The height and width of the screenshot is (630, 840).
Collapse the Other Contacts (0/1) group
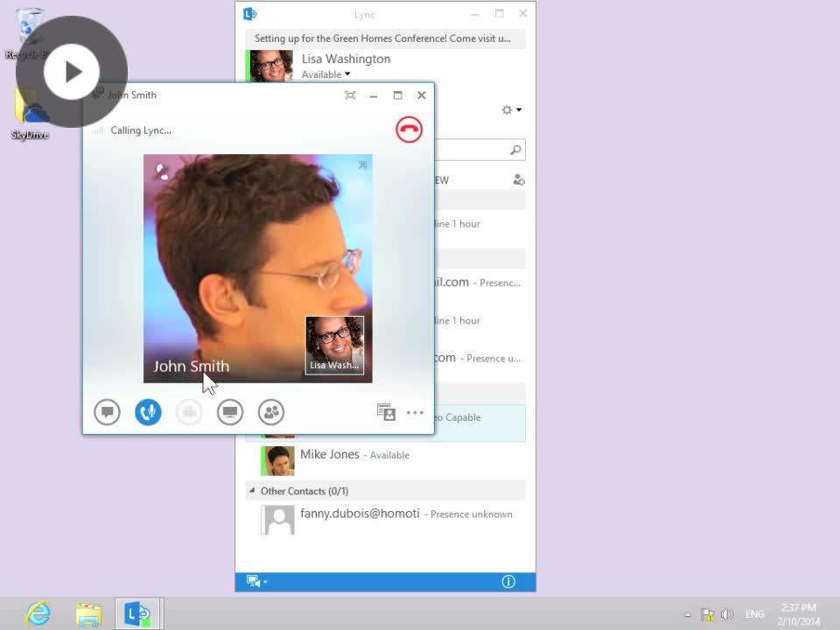pos(252,491)
